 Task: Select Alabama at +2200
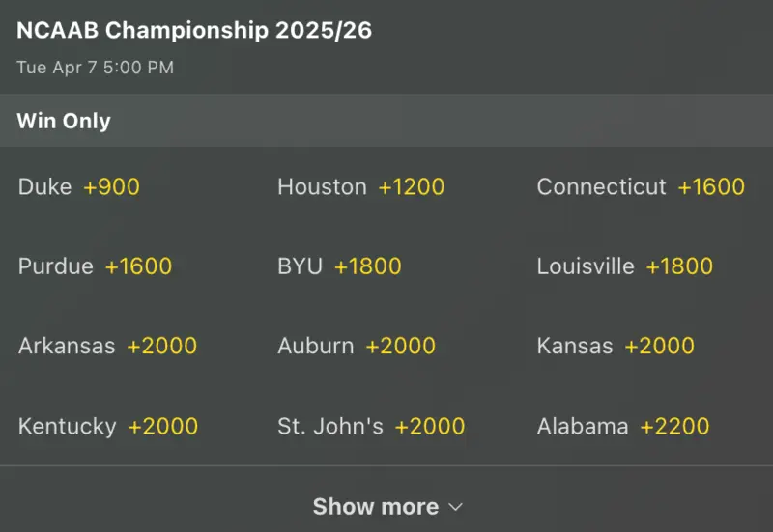point(623,426)
